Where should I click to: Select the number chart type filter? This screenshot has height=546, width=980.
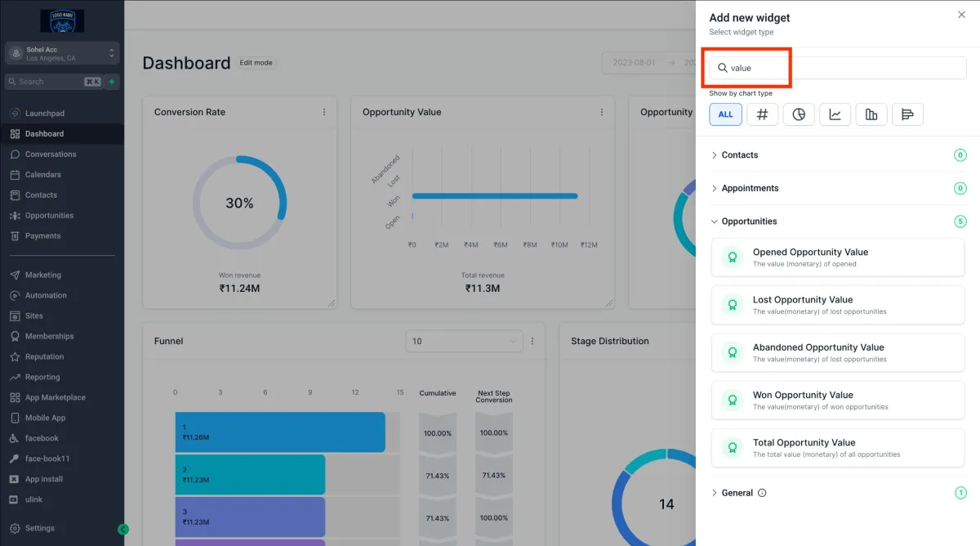click(x=762, y=114)
